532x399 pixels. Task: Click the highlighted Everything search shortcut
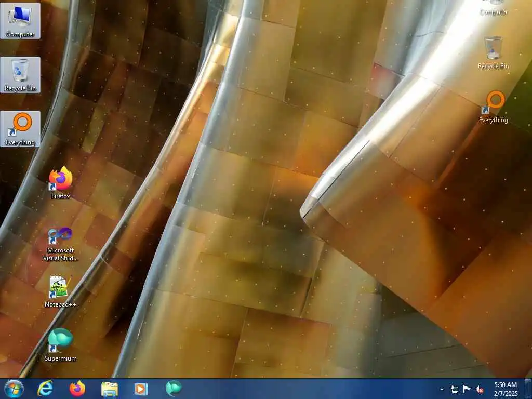20,129
